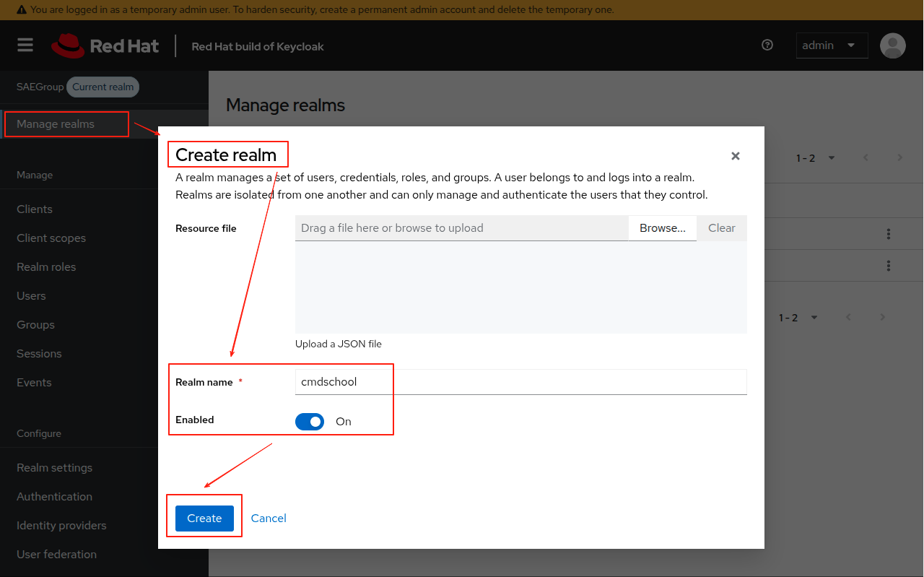Open the first realm row kebab menu
This screenshot has width=924, height=577.
coord(889,234)
